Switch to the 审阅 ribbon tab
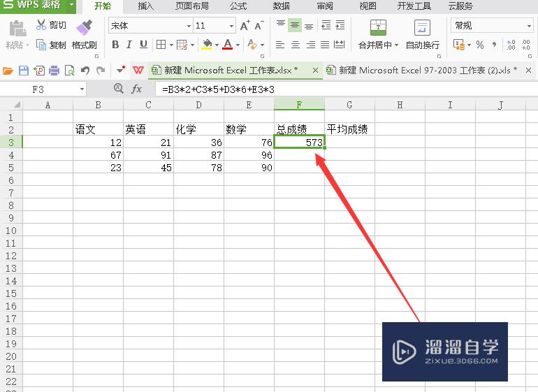The height and width of the screenshot is (392, 538). [x=325, y=6]
